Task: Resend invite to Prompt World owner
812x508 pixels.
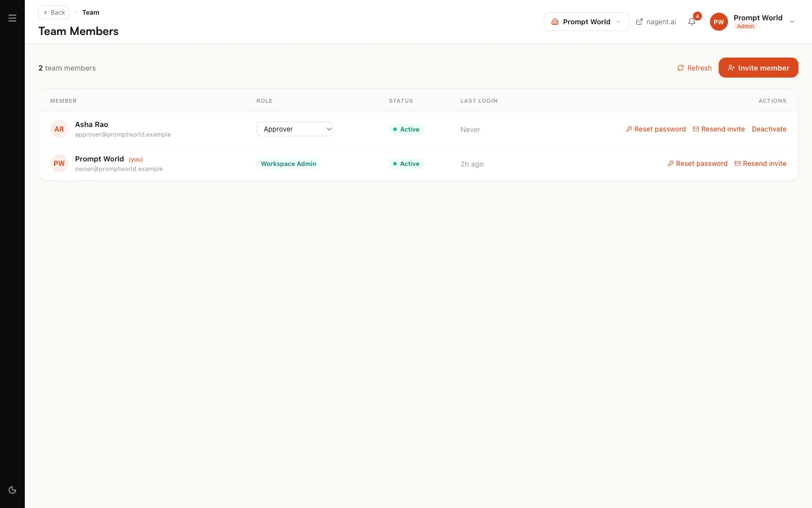Action: pyautogui.click(x=761, y=164)
